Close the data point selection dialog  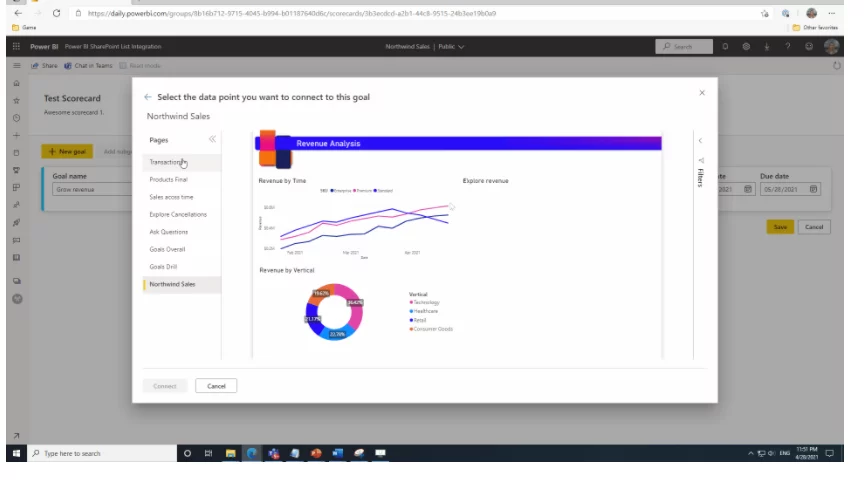(x=702, y=93)
